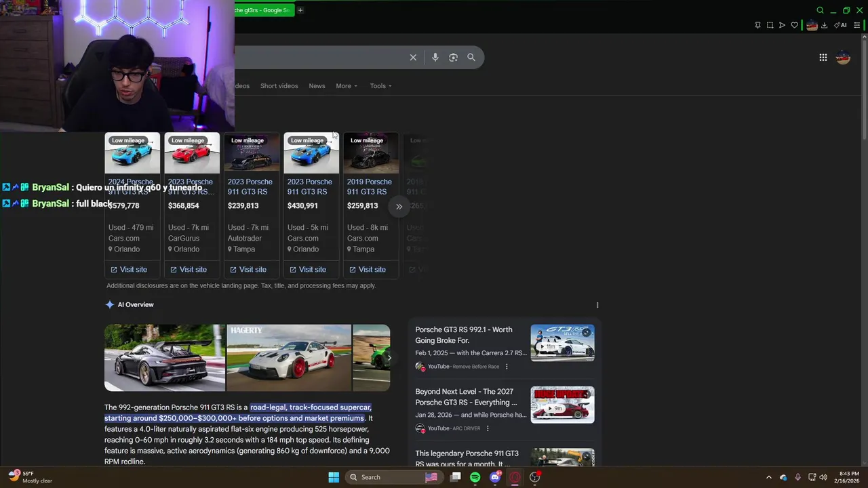Open Beyond Next Level 2027 GT3 RS video
Screen dimensions: 868x488
click(466, 396)
